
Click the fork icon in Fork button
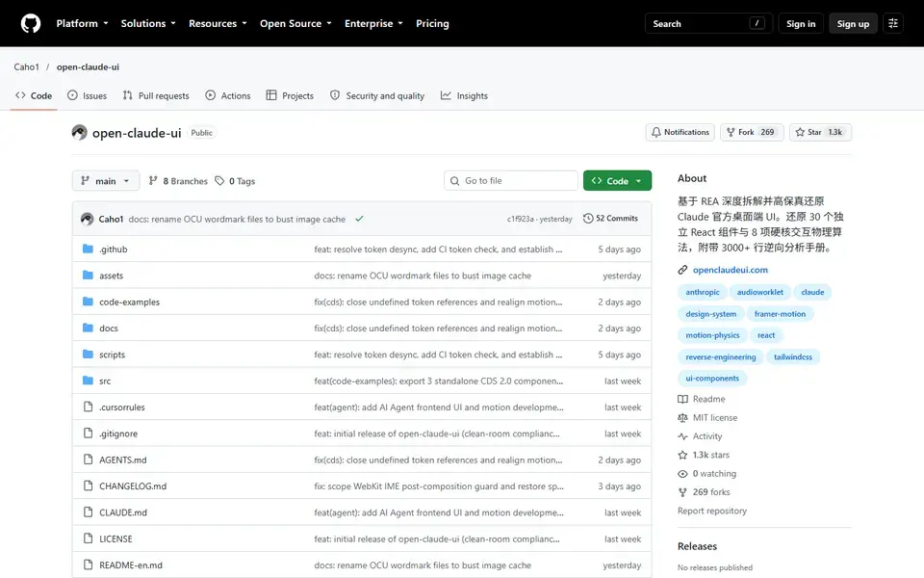(x=731, y=132)
